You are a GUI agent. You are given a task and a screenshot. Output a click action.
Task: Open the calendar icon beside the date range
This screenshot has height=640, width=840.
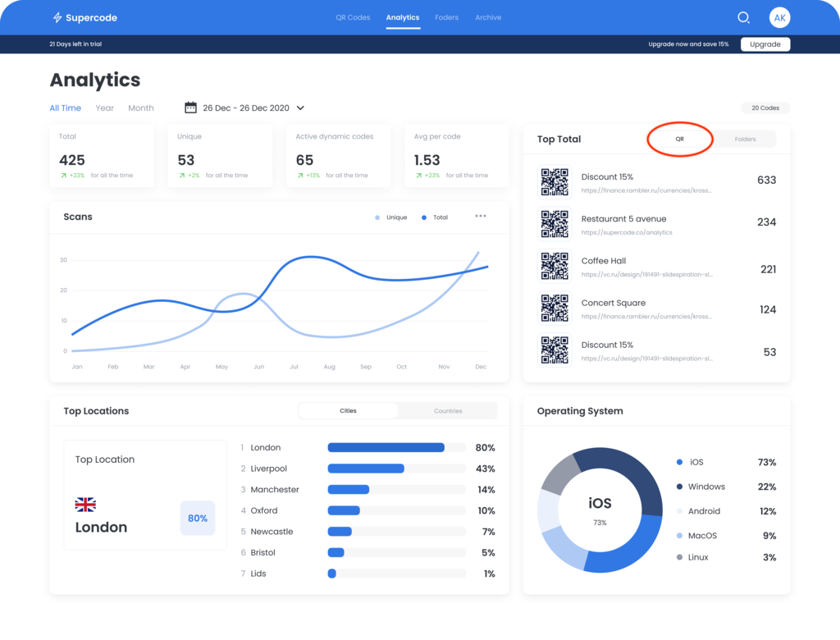coord(190,107)
